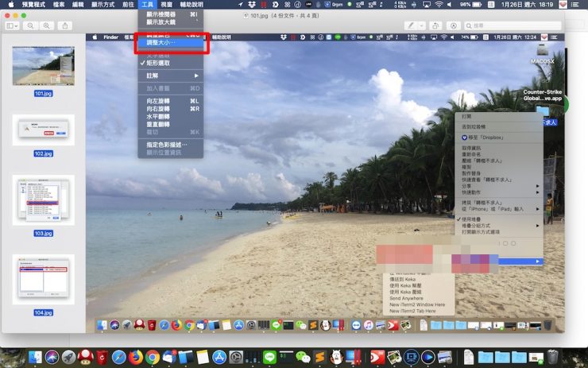Click the markup pen highlight icon
588x368 pixels.
pyautogui.click(x=412, y=25)
